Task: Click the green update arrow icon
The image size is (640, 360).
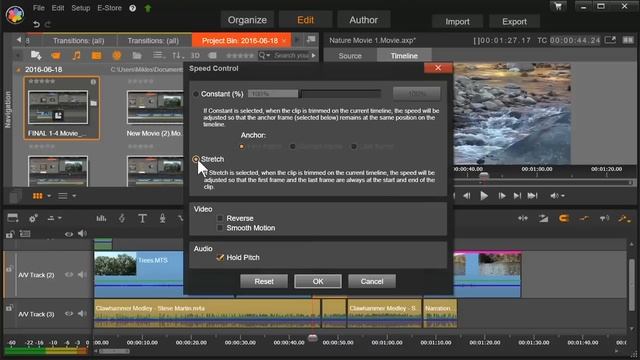Action: 148,8
